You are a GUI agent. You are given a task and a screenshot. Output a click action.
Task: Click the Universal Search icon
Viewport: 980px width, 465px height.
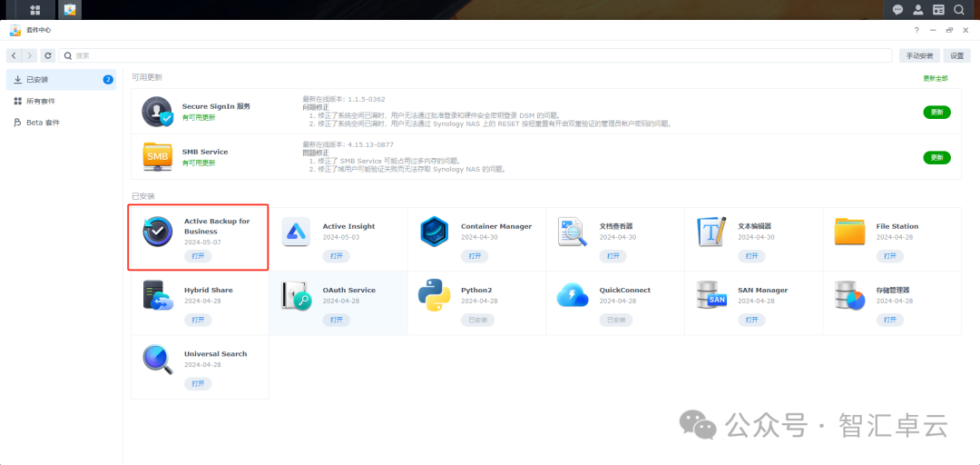(158, 360)
